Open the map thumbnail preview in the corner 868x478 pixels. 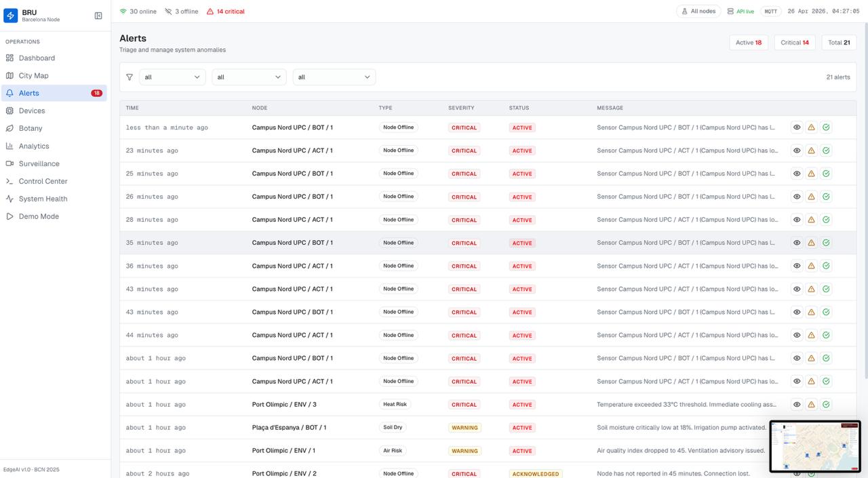coord(815,447)
